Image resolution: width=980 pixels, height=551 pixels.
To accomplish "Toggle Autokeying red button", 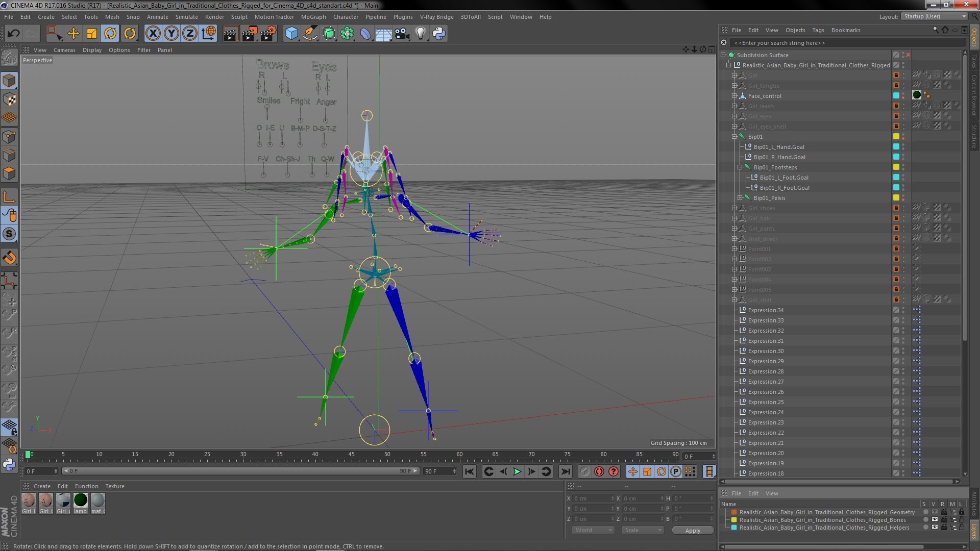I will click(599, 472).
